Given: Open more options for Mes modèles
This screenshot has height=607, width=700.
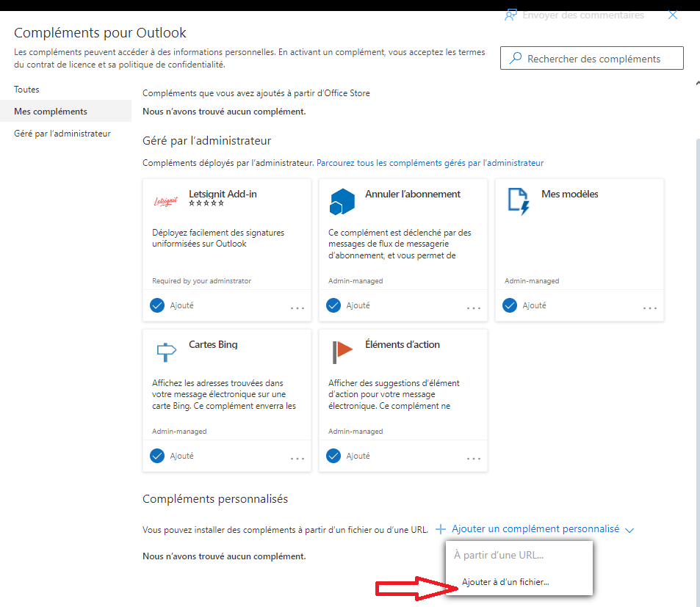Looking at the screenshot, I should tap(650, 308).
